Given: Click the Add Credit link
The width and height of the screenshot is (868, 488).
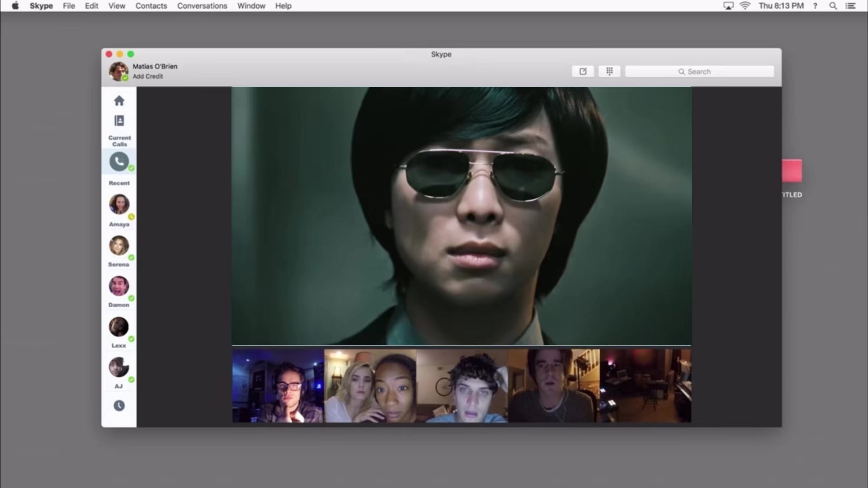Looking at the screenshot, I should 148,76.
